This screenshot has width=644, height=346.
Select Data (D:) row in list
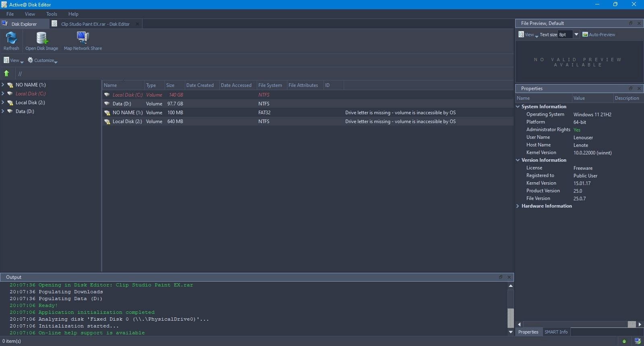coord(308,104)
